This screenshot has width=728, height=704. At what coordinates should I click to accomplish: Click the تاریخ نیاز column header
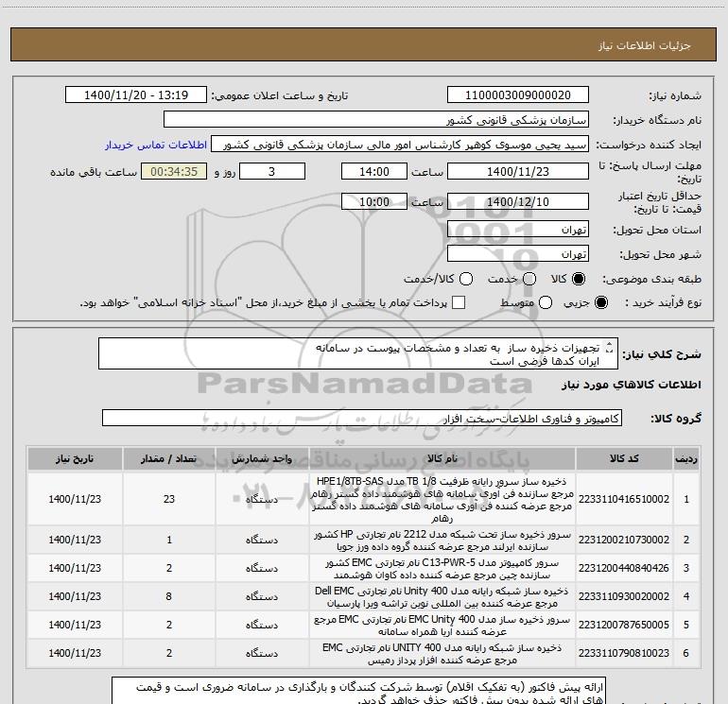[x=75, y=459]
